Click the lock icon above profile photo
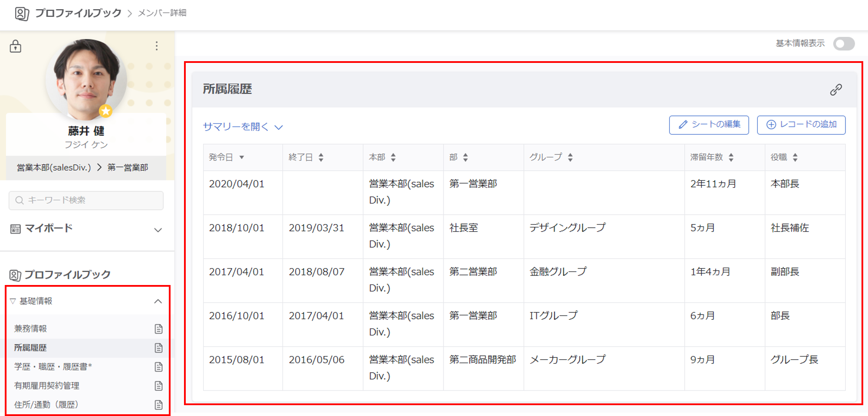The height and width of the screenshot is (416, 868). [x=16, y=46]
